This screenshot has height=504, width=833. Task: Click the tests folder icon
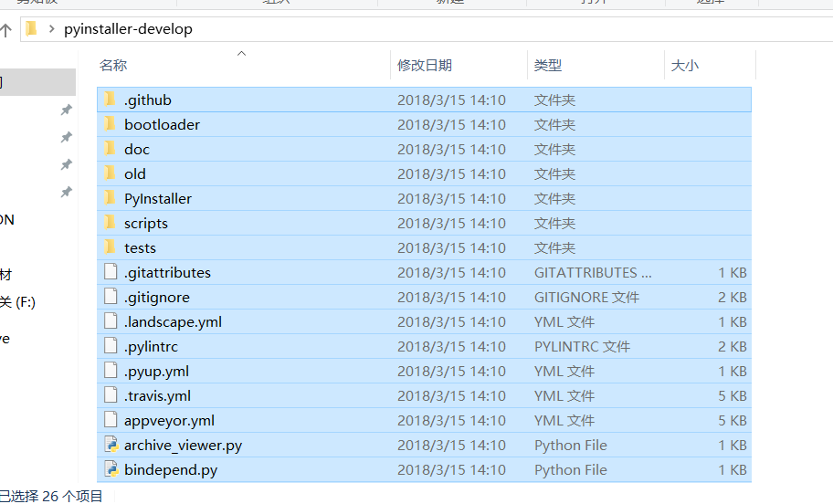click(x=110, y=247)
